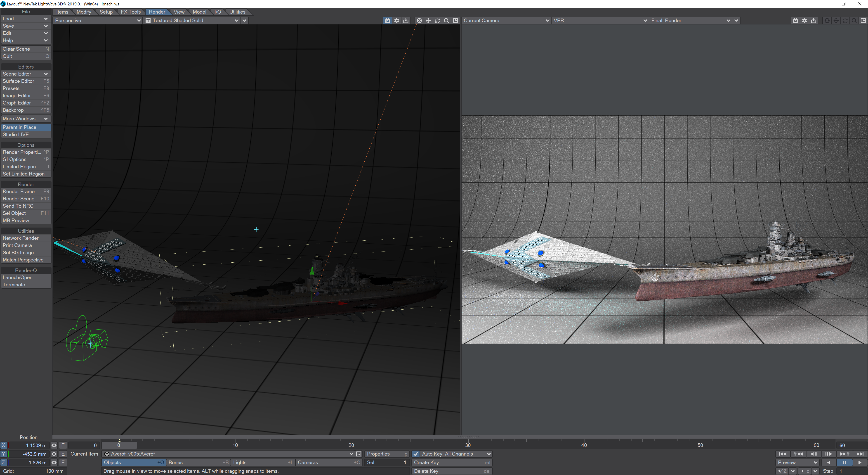This screenshot has width=868, height=475.
Task: Open the Final_Render preset dropdown
Action: click(690, 21)
